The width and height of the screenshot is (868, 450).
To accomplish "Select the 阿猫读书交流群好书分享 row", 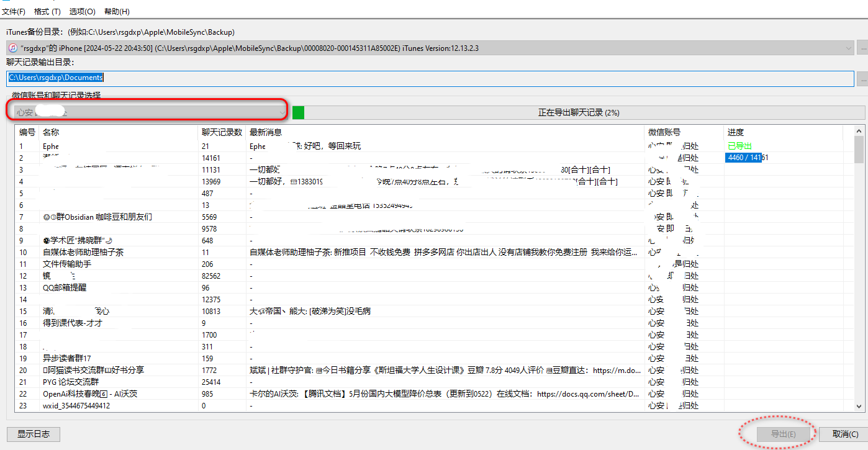I will coord(435,370).
